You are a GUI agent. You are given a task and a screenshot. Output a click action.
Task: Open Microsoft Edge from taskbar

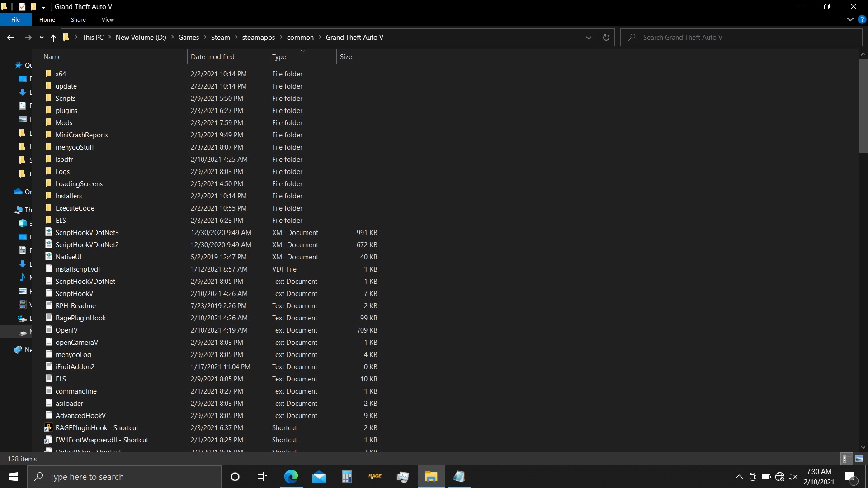tap(291, 476)
